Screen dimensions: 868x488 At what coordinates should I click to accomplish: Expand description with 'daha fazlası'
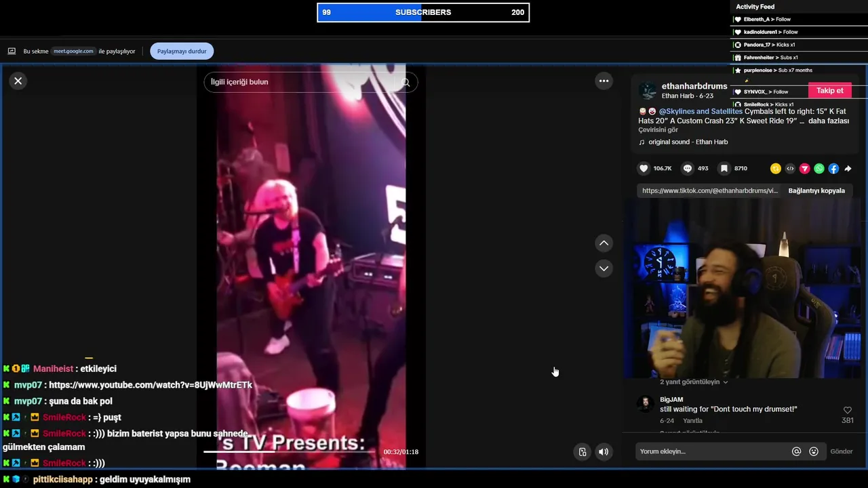click(x=829, y=121)
